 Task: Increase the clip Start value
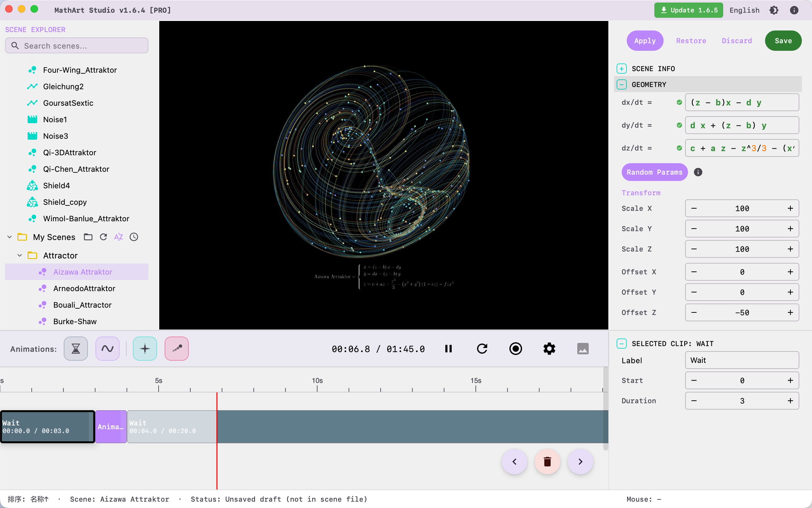[x=790, y=380]
